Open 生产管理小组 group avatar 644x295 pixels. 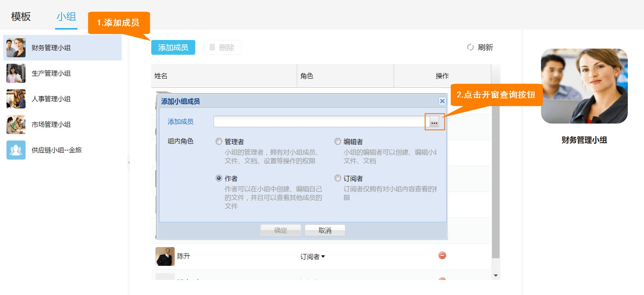click(16, 73)
